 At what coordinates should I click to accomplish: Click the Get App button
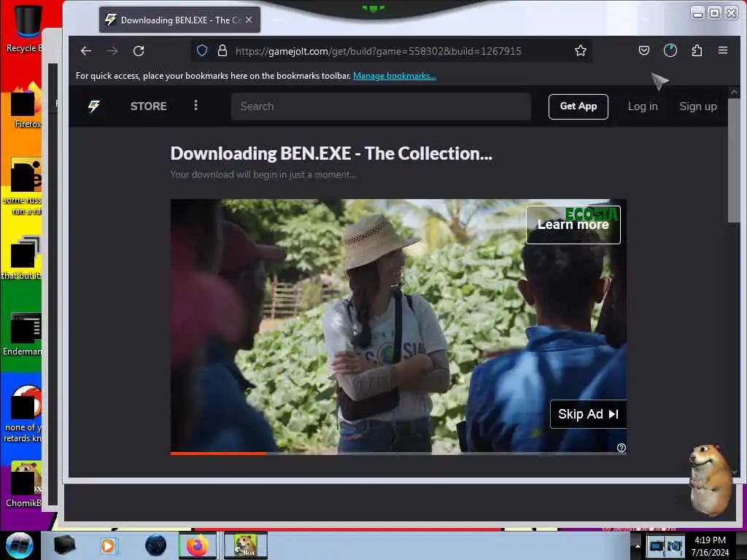578,106
